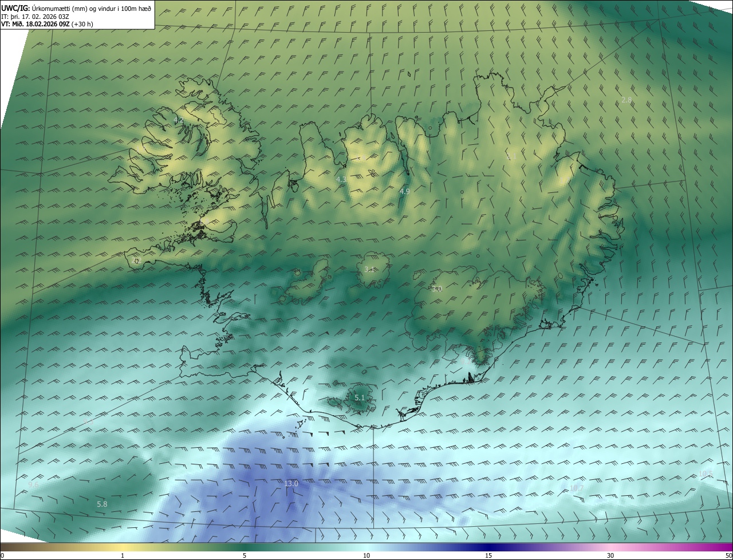Click the valid time "VT: Mið. 18.02.2026 09Z (+30 h)"

pyautogui.click(x=48, y=24)
